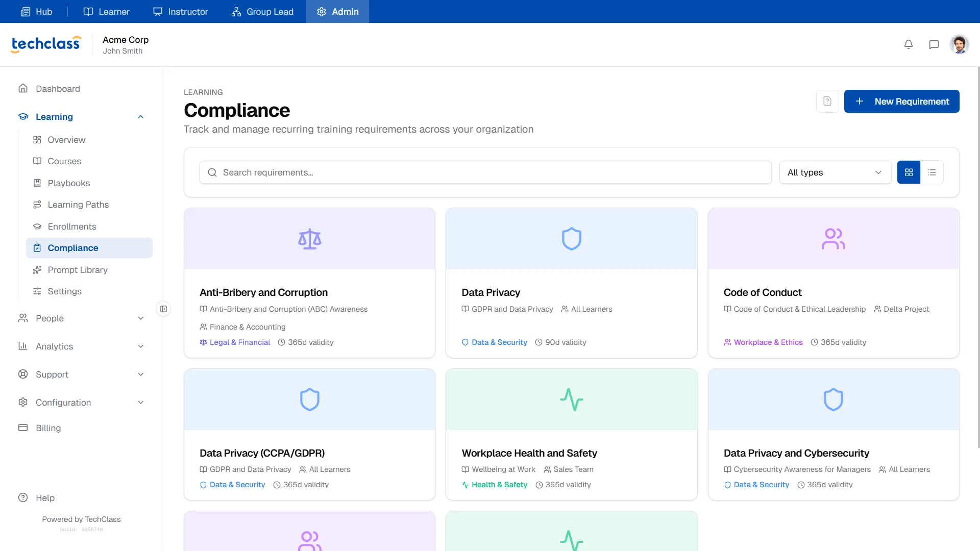Viewport: 980px width, 551px height.
Task: Click Cybersecurity Awareness for Managers course label
Action: [797, 469]
